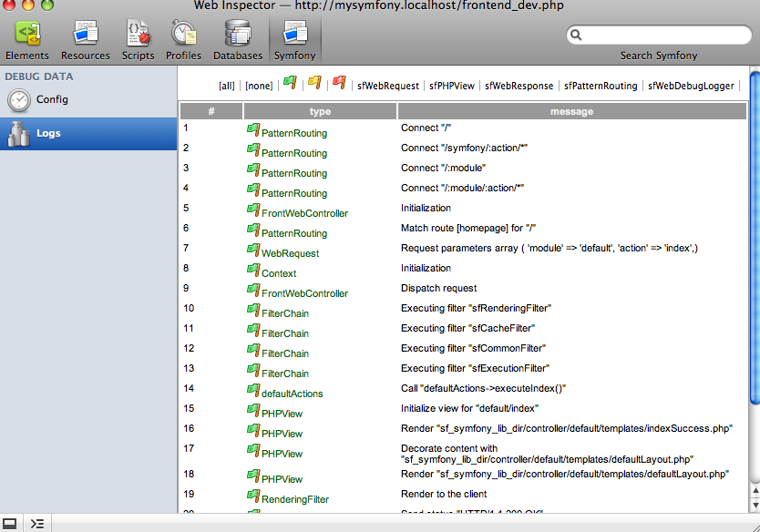The height and width of the screenshot is (532, 760).
Task: Open the Resources panel
Action: click(x=85, y=39)
